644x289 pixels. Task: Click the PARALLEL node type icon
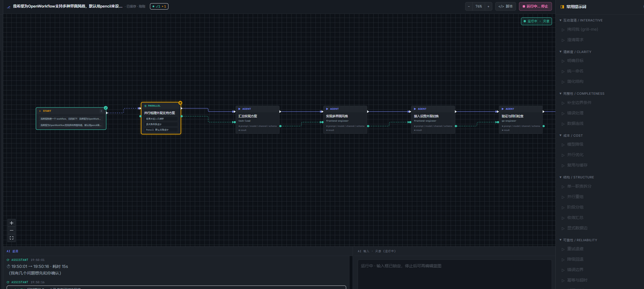tap(145, 106)
